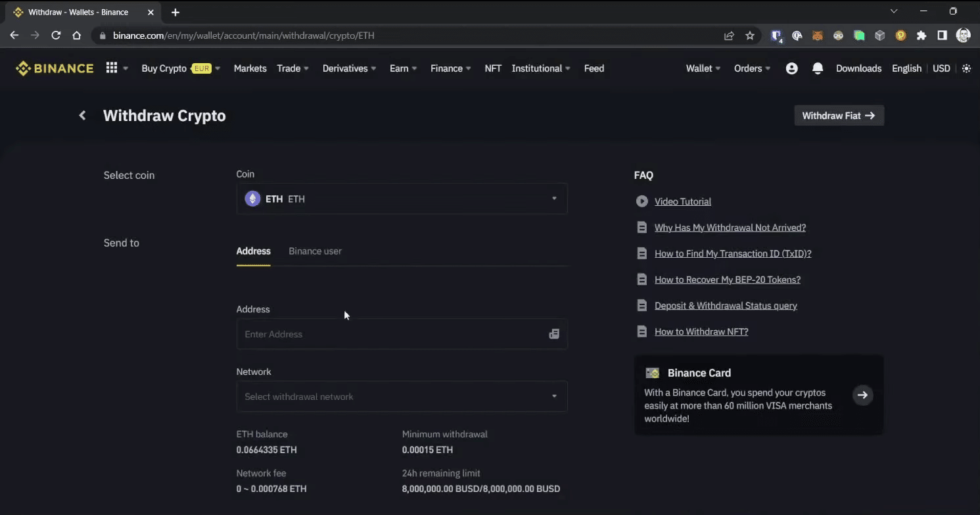
Task: Bookmark this page with the star icon
Action: pos(750,36)
